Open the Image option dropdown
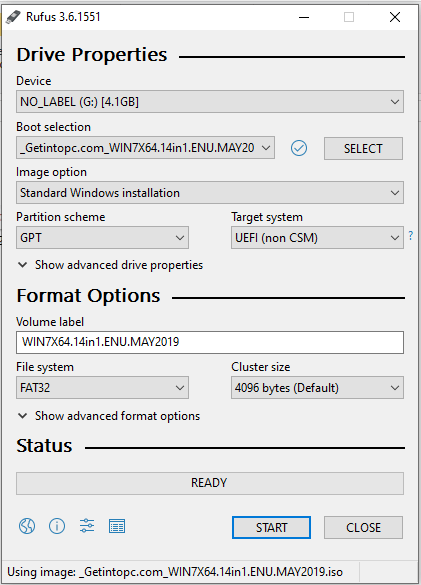Image resolution: width=421 pixels, height=585 pixels. 210,193
